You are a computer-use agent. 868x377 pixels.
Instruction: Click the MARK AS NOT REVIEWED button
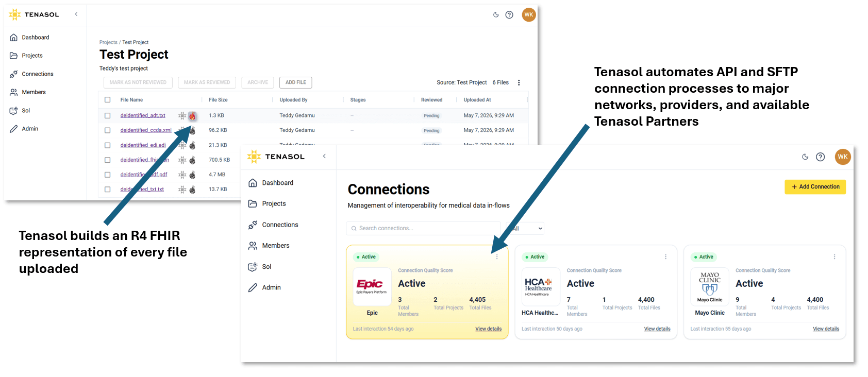[138, 82]
